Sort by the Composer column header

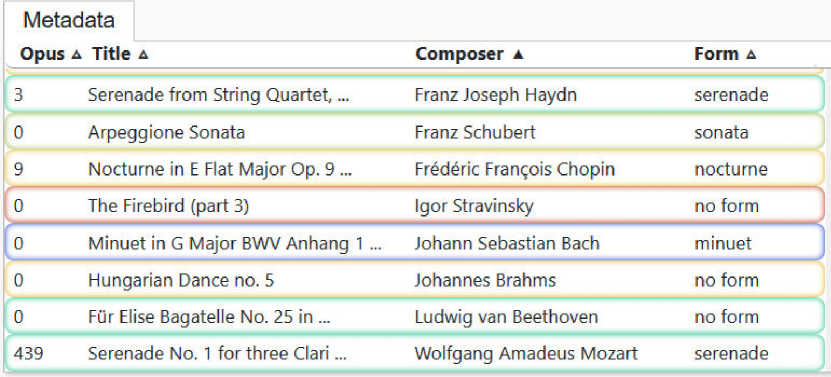pyautogui.click(x=459, y=54)
